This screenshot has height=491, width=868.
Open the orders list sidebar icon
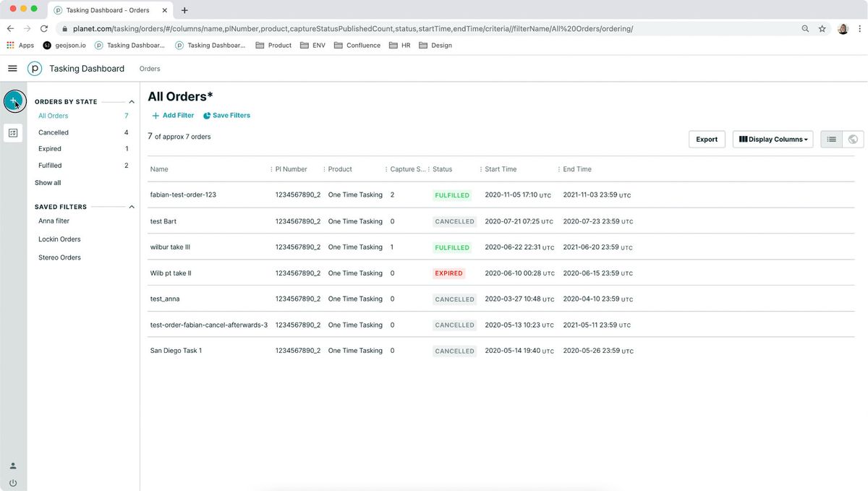13,133
